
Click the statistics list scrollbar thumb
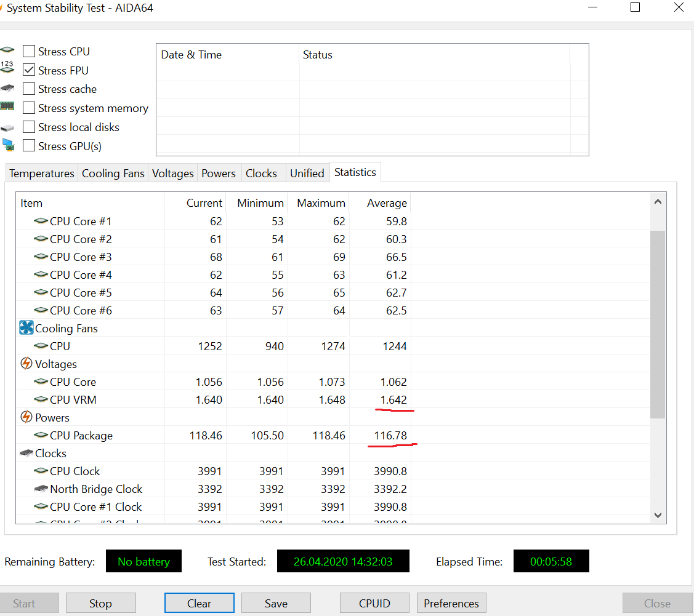pyautogui.click(x=658, y=324)
